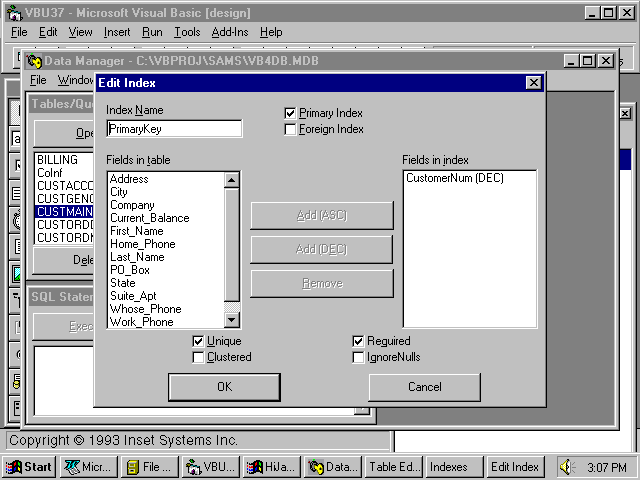Toggle the Required checkbox
This screenshot has height=480, width=640.
pos(358,342)
